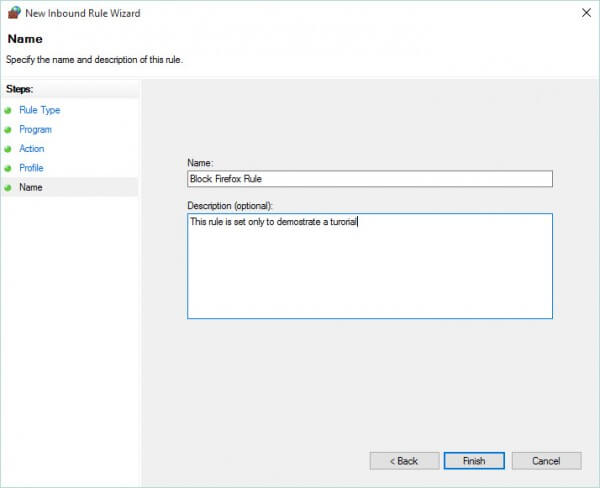The image size is (600, 488).
Task: Click the 'Description (optional):' label
Action: [x=230, y=206]
